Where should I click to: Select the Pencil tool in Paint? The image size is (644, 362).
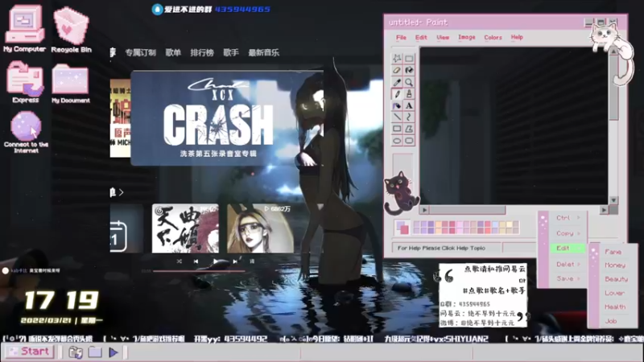[x=397, y=94]
